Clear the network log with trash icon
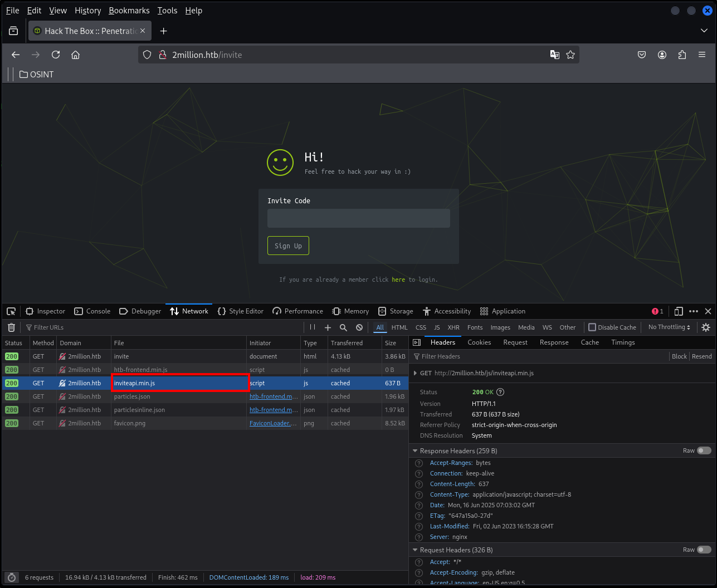This screenshot has width=717, height=588. point(11,327)
